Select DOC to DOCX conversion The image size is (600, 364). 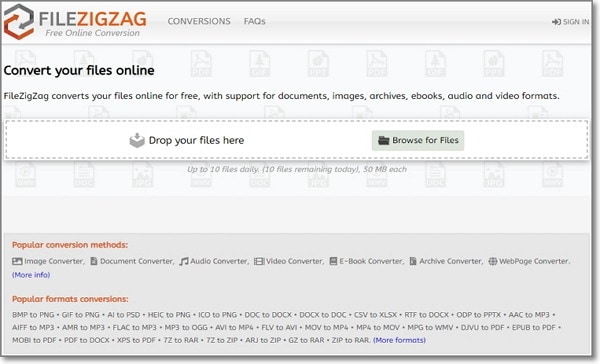(268, 315)
